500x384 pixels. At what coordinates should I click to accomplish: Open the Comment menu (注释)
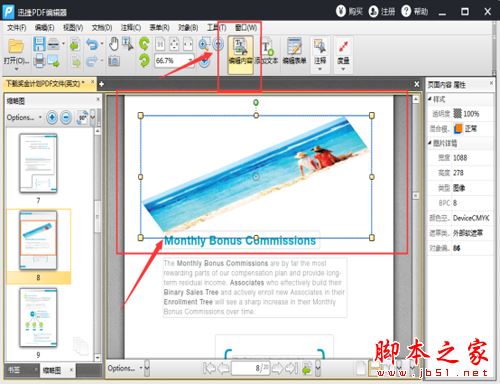131,28
